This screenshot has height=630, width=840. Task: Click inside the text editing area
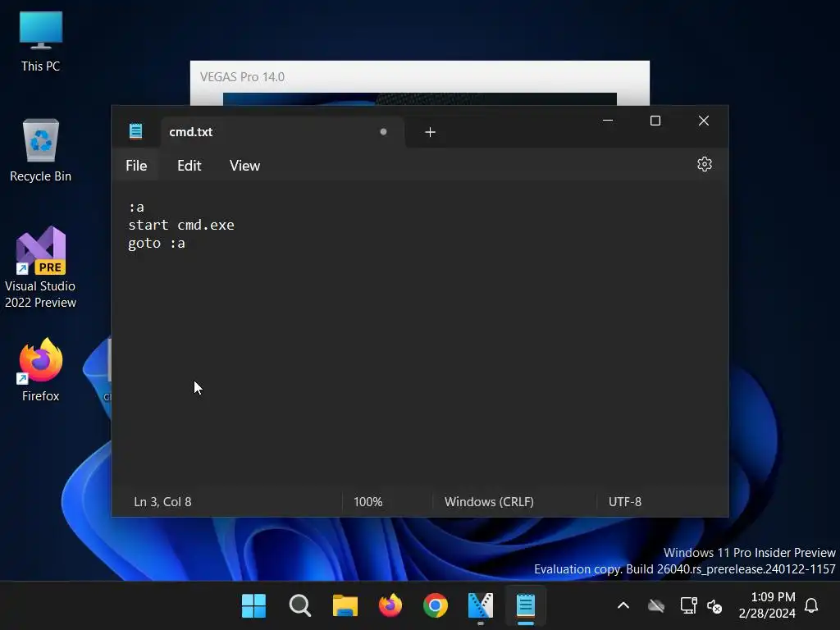pos(419,335)
